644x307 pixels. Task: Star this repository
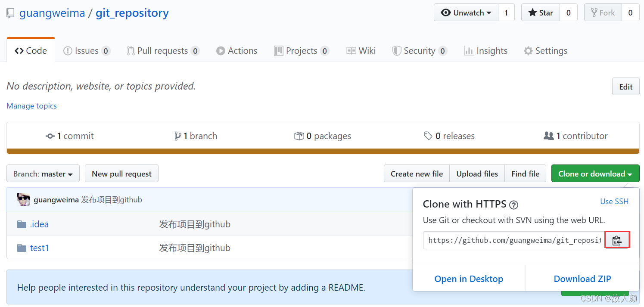point(541,13)
